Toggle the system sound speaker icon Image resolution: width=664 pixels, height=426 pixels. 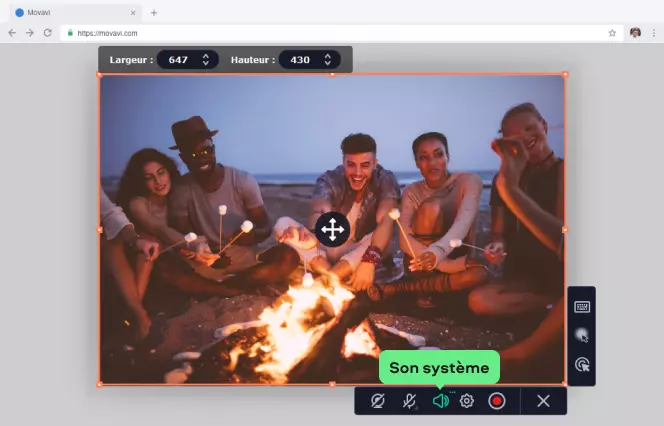pyautogui.click(x=440, y=401)
